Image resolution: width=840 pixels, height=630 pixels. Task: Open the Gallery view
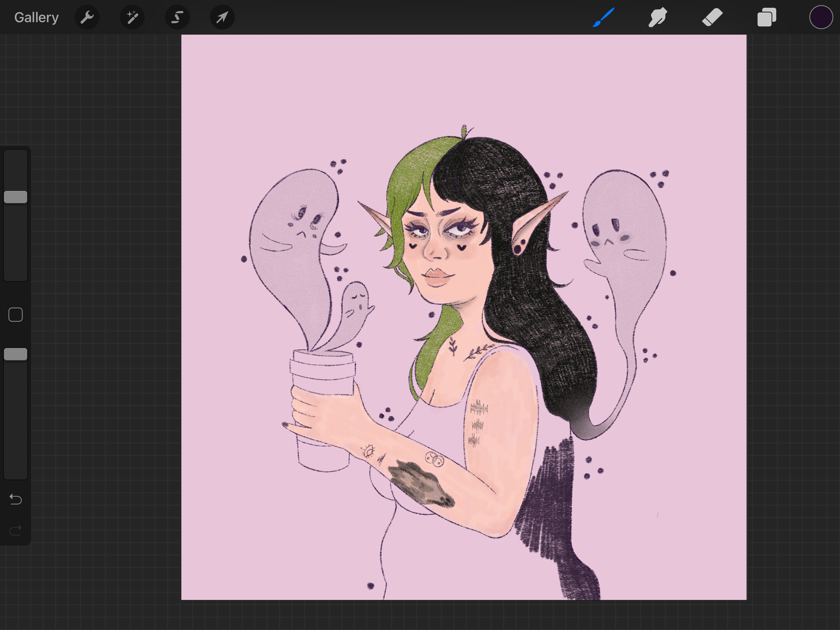coord(37,17)
